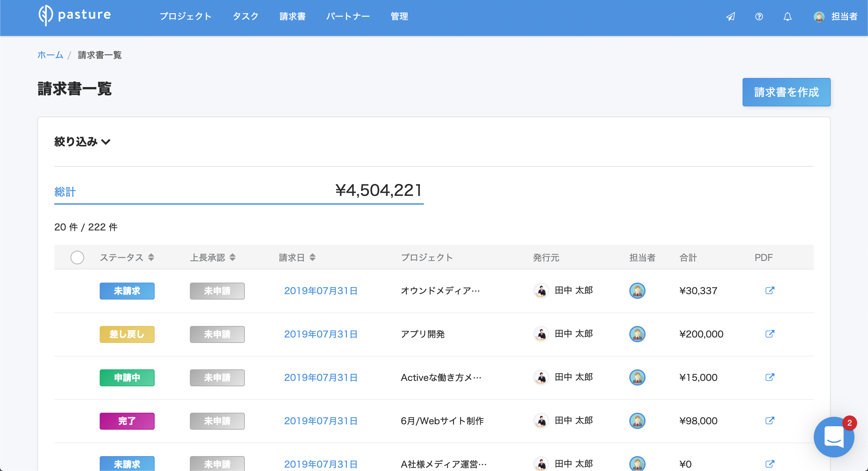The height and width of the screenshot is (471, 868).
Task: Open PDF link for ¥200,000 invoice
Action: [x=770, y=334]
